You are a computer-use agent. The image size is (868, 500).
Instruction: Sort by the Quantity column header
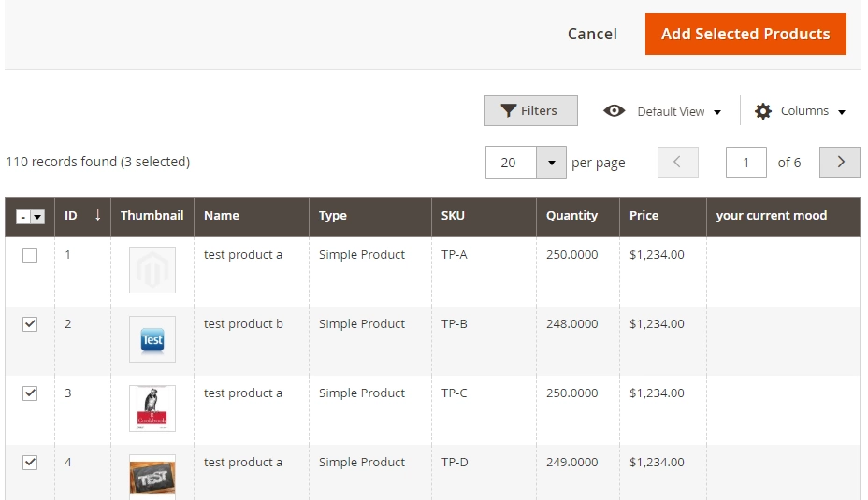(x=578, y=216)
